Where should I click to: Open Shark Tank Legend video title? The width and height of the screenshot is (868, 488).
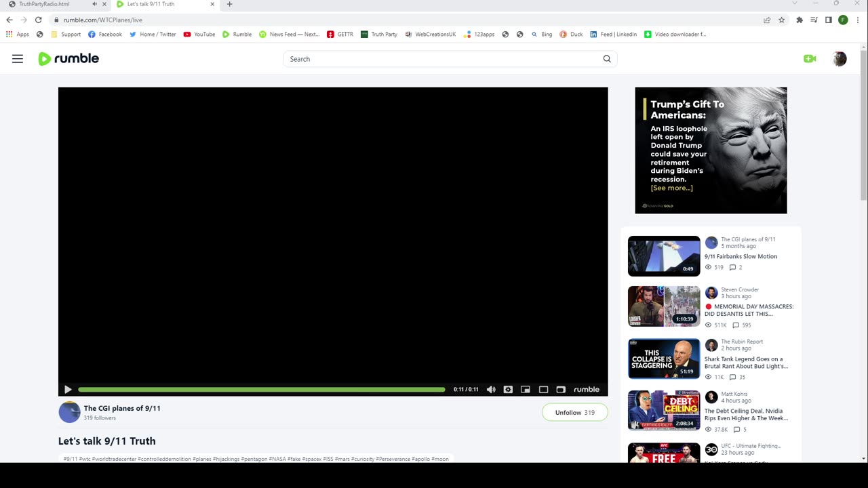[x=746, y=363]
